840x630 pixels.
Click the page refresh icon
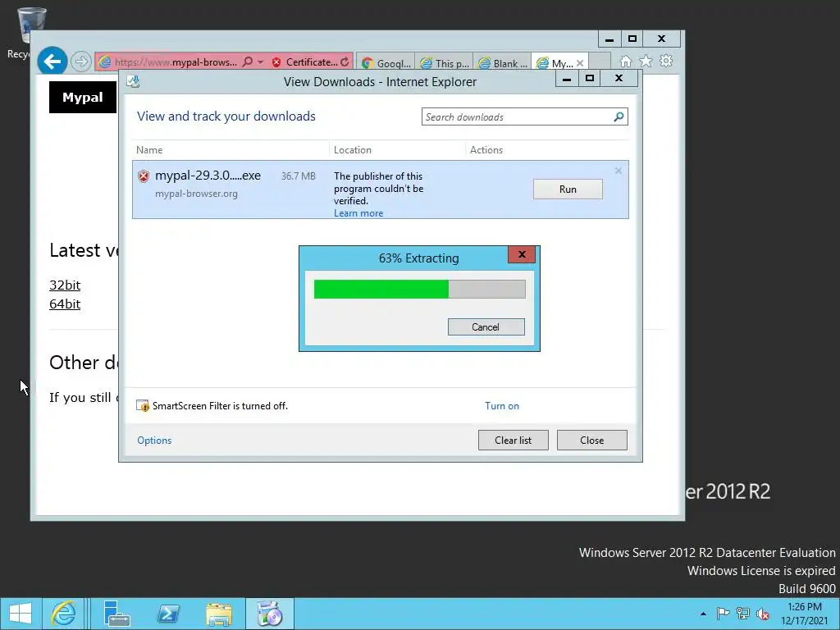point(345,62)
